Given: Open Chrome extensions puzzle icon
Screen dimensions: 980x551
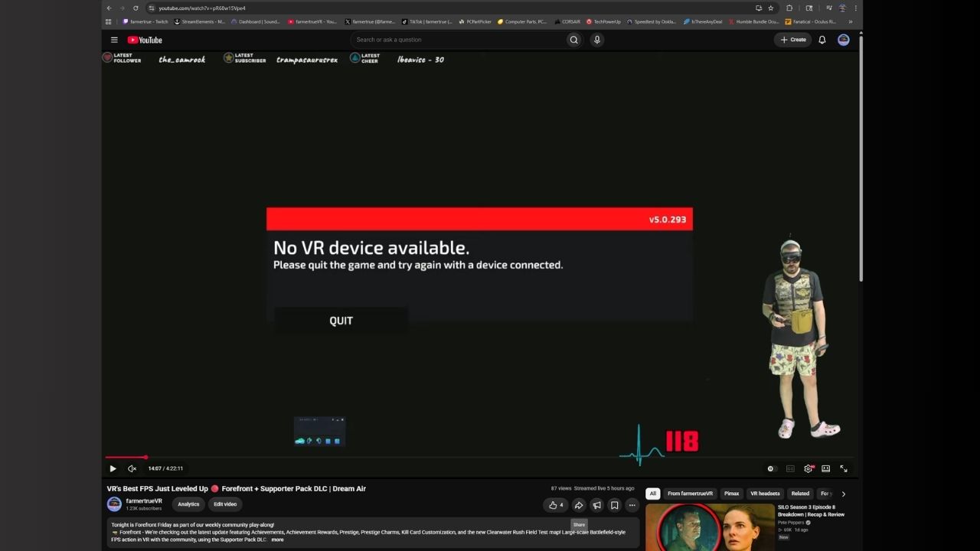Looking at the screenshot, I should (789, 8).
